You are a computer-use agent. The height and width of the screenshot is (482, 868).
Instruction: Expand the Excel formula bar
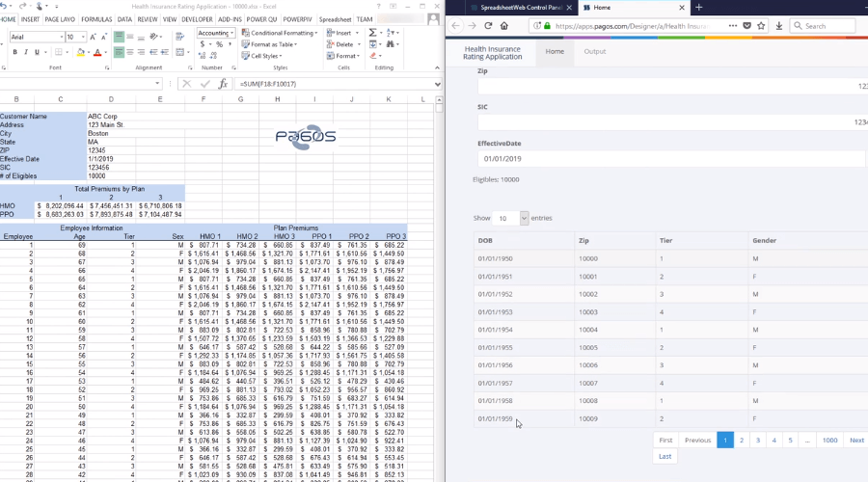point(437,84)
